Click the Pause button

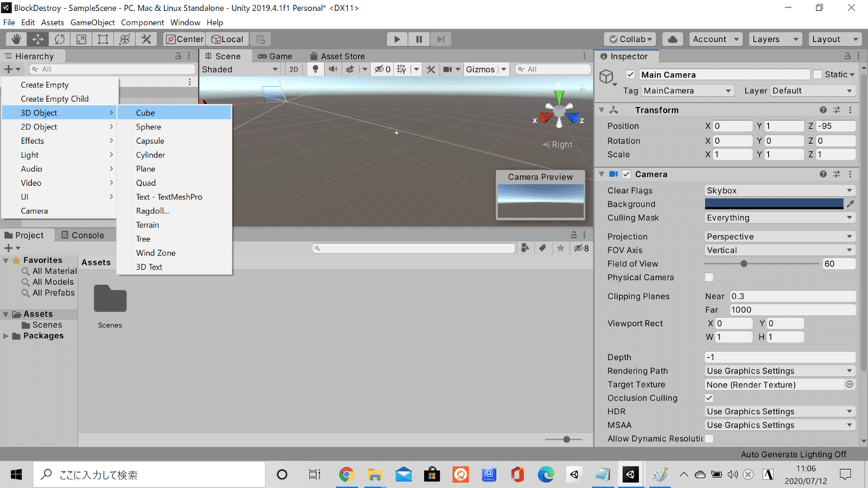pyautogui.click(x=419, y=39)
